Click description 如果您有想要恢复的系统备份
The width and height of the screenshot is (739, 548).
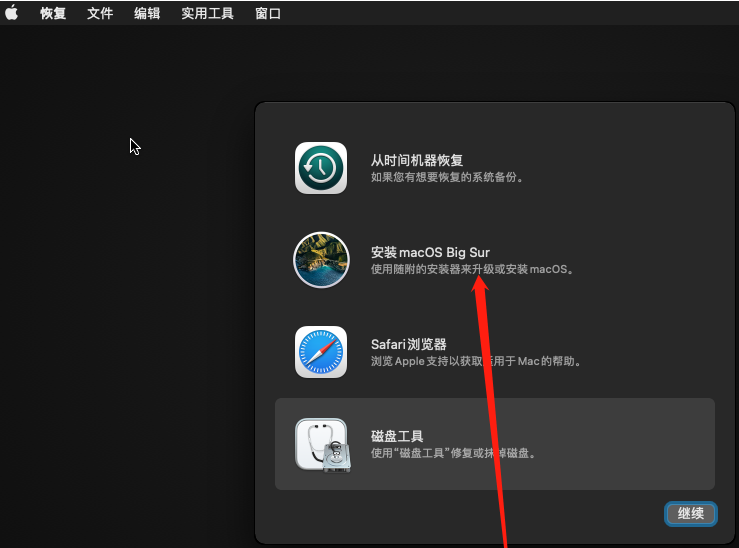click(x=447, y=177)
